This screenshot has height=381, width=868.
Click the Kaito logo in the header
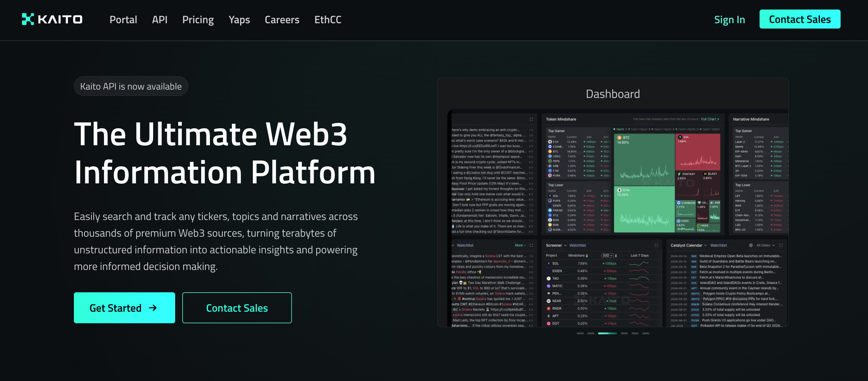(52, 19)
